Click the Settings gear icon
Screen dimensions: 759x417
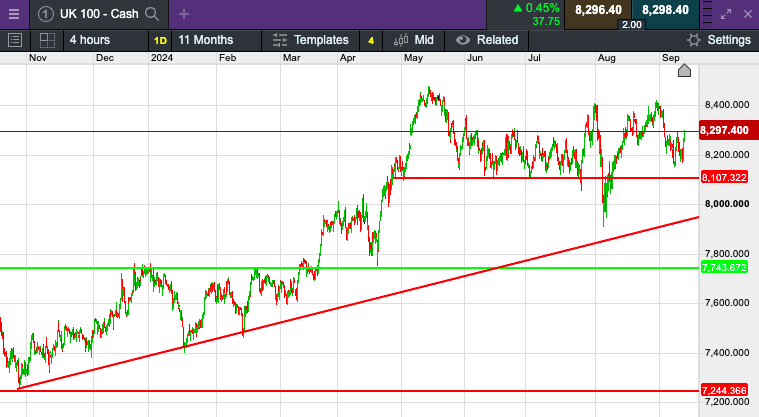[694, 40]
